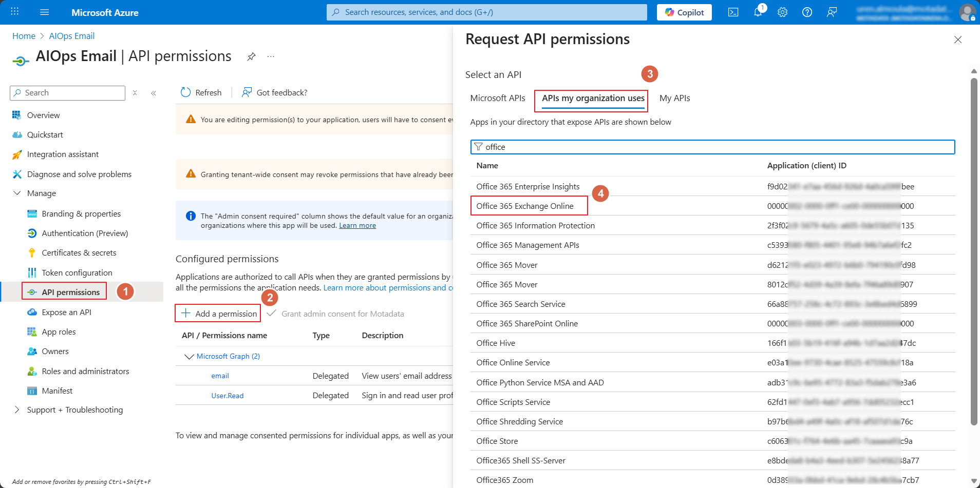This screenshot has height=488, width=980.
Task: Open Certificates & secrets in sidebar
Action: click(79, 252)
